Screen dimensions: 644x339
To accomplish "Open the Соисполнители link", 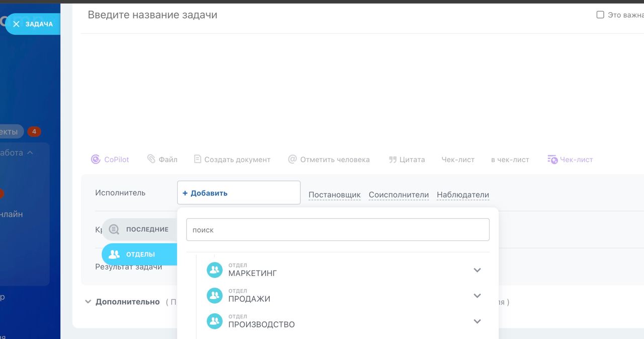I will tap(399, 195).
